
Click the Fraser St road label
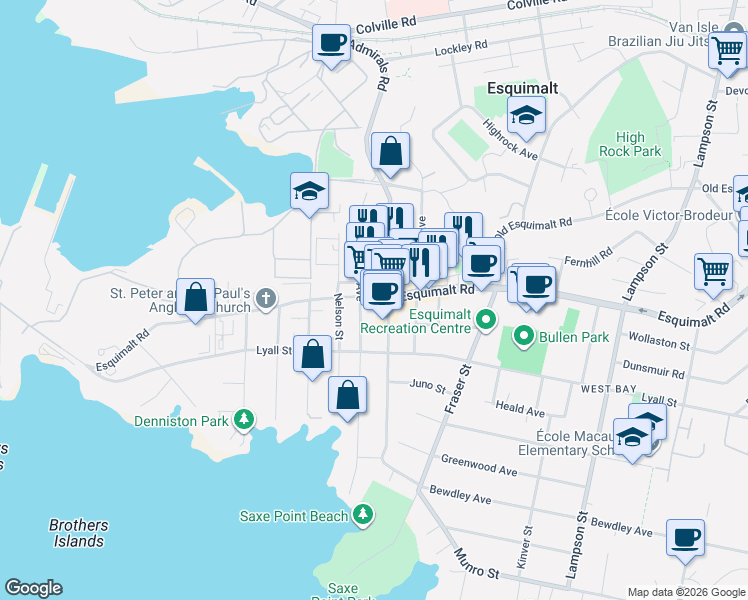(x=457, y=389)
